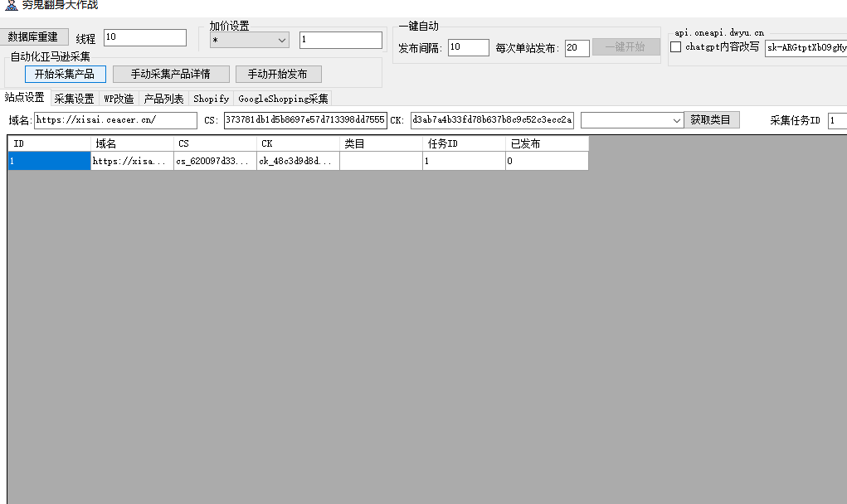Click the 发布间隔 input field

(468, 47)
